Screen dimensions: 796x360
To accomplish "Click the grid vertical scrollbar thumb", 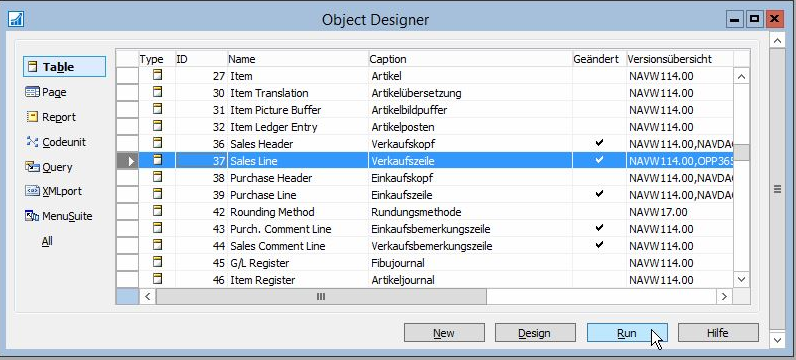I will (741, 152).
